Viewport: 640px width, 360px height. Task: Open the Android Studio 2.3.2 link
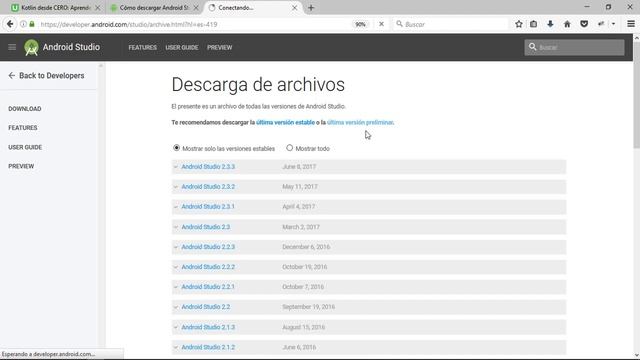(x=208, y=187)
